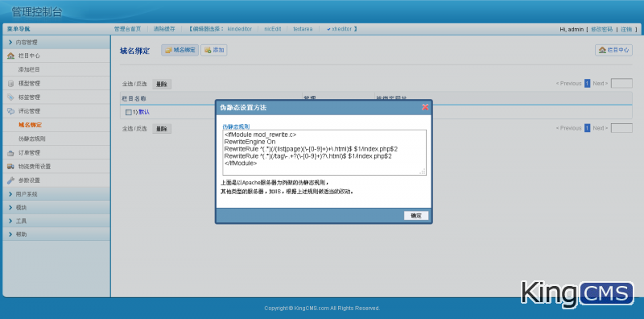644x319 pixels.
Task: Click Next in the upper pagination
Action: [601, 84]
